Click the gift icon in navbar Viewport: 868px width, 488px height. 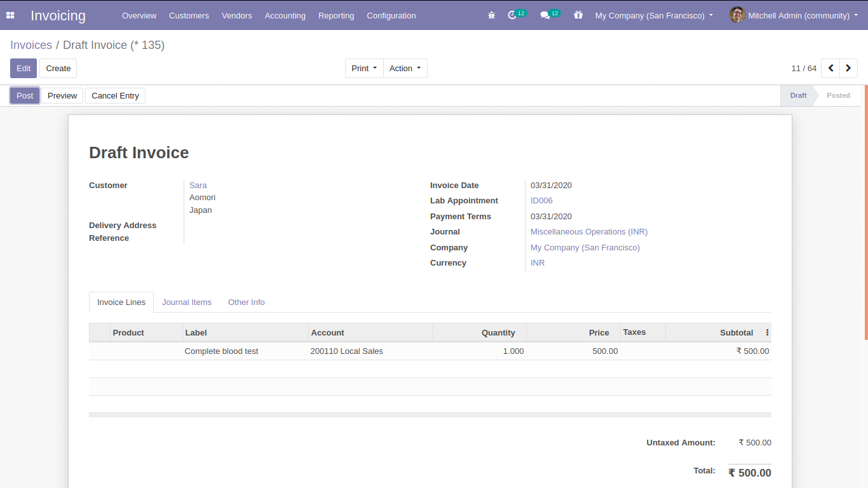(x=578, y=15)
